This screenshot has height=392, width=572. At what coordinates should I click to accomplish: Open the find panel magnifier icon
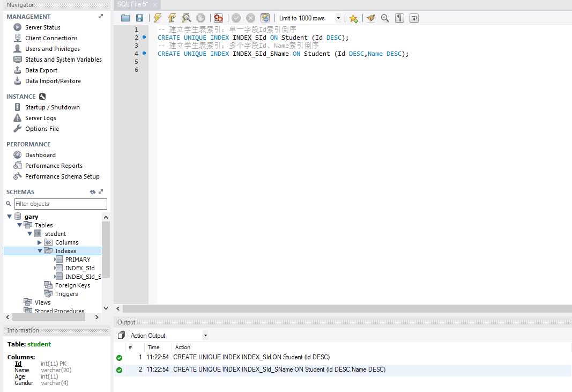coord(385,18)
